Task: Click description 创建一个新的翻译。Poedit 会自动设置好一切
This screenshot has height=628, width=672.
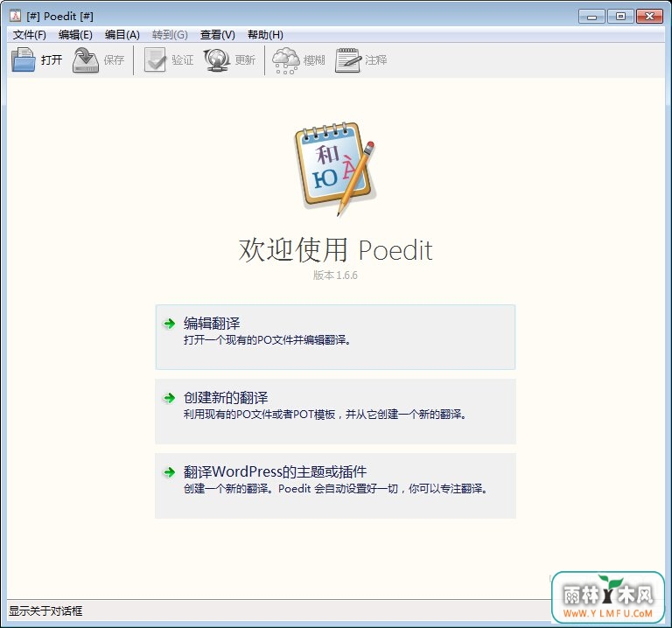Action: [336, 489]
